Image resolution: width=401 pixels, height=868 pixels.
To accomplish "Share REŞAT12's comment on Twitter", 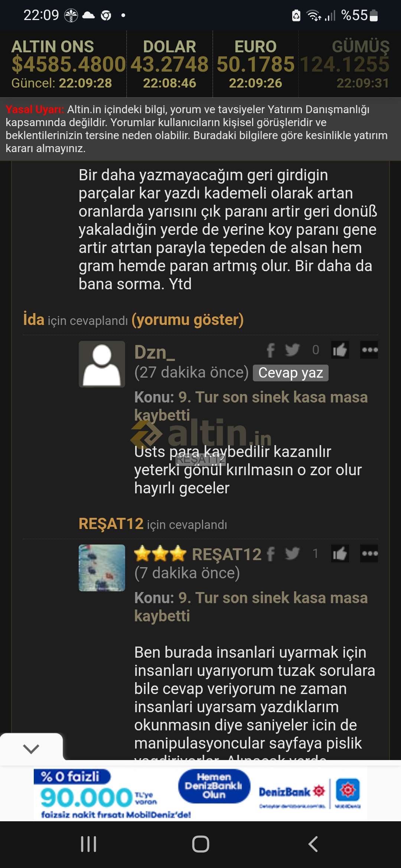I will point(292,553).
